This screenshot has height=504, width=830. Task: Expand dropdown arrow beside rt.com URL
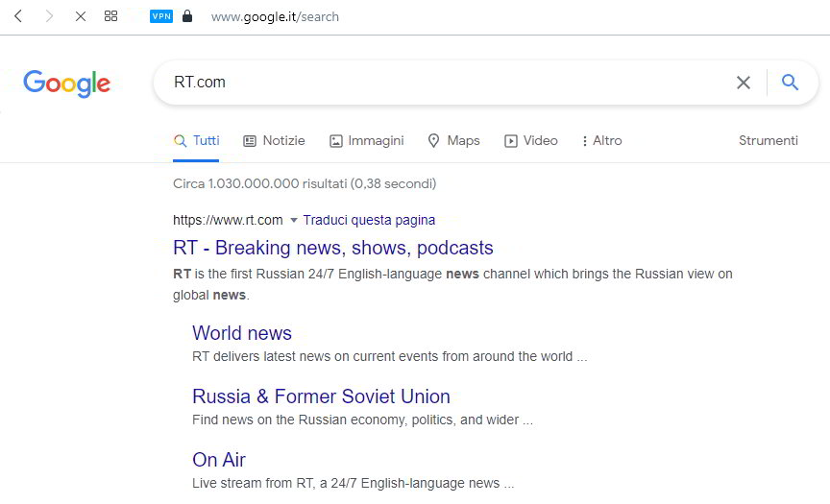294,220
